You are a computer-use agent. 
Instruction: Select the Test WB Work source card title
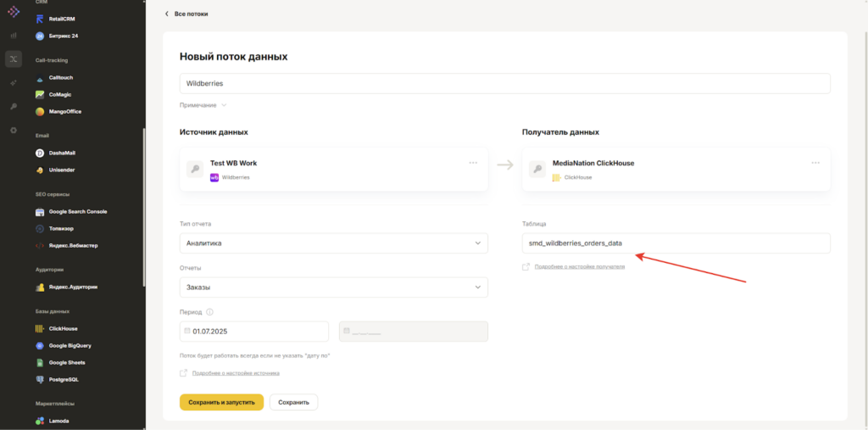pyautogui.click(x=234, y=163)
